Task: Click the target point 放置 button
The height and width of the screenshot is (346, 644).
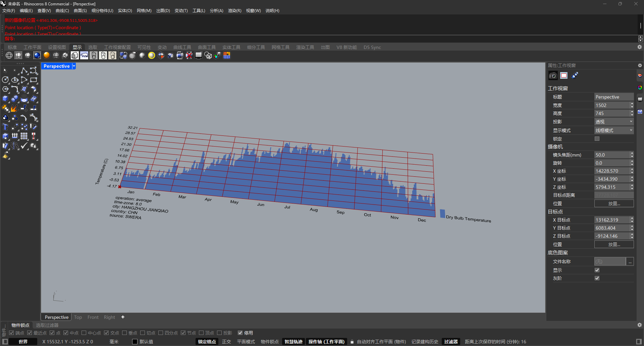Action: click(x=614, y=244)
